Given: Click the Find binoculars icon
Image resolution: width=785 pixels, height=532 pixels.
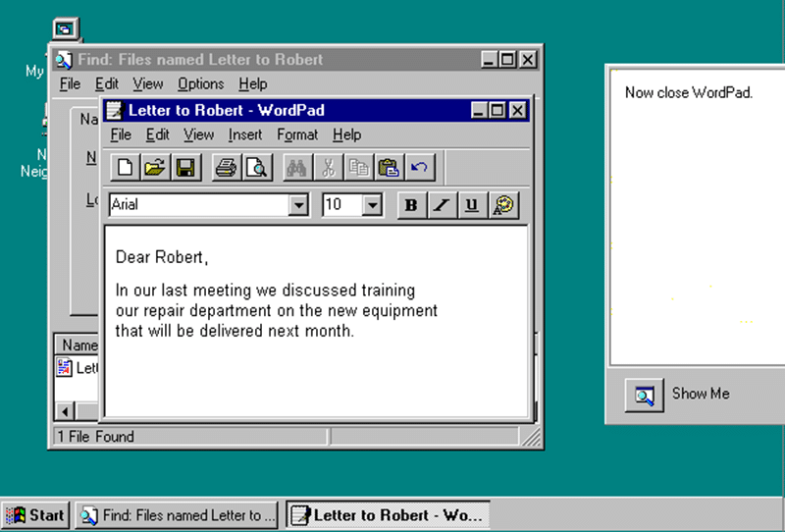Looking at the screenshot, I should [x=297, y=167].
